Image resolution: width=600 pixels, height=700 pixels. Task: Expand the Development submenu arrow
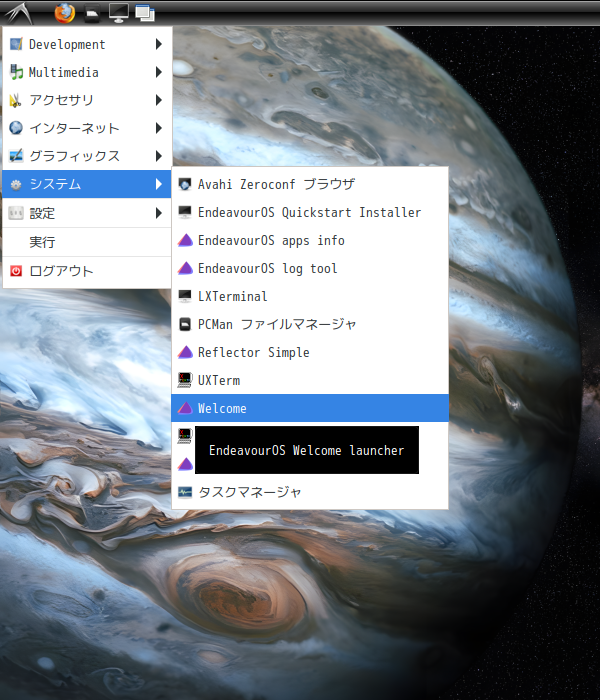[158, 44]
